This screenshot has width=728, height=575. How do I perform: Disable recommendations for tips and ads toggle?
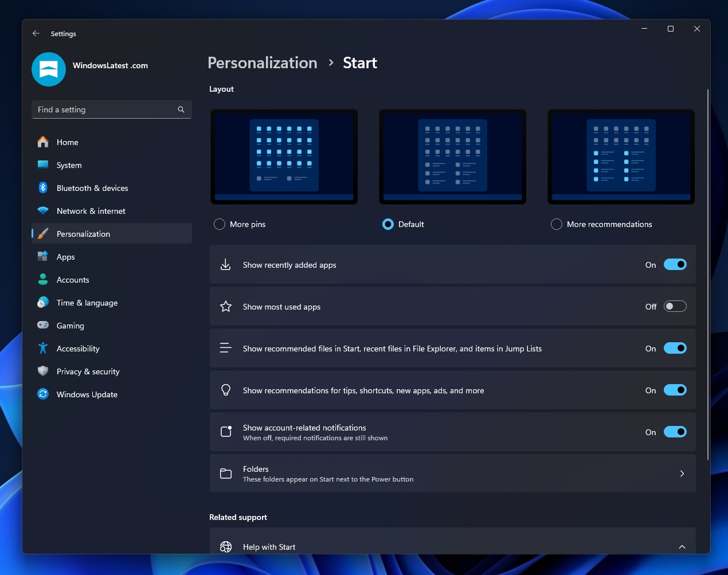(x=675, y=390)
